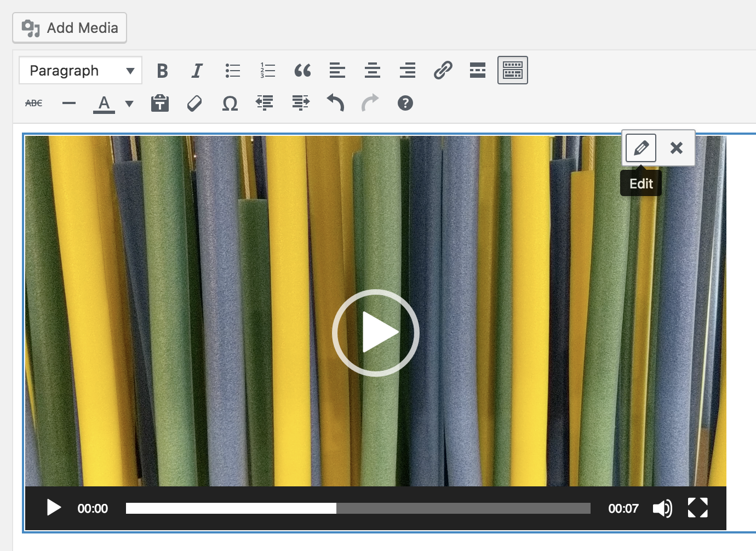Viewport: 756px width, 551px height.
Task: Apply strikethrough formatting
Action: pyautogui.click(x=34, y=103)
